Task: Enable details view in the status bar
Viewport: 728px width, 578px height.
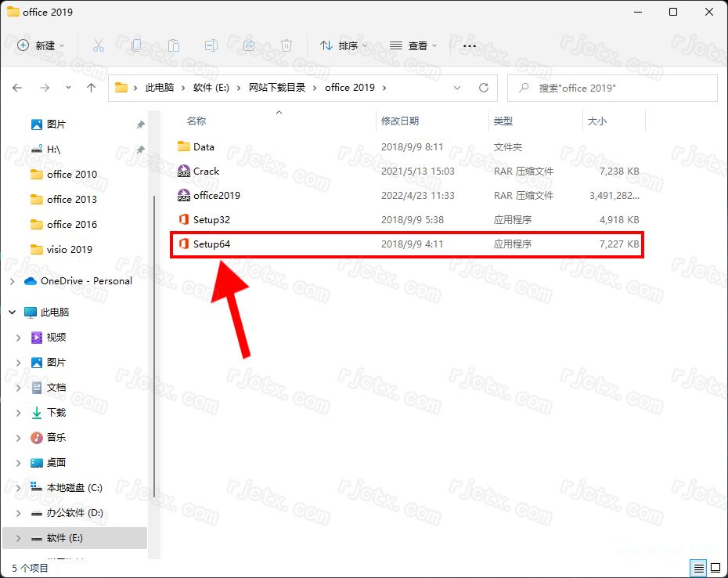Action: click(x=699, y=568)
